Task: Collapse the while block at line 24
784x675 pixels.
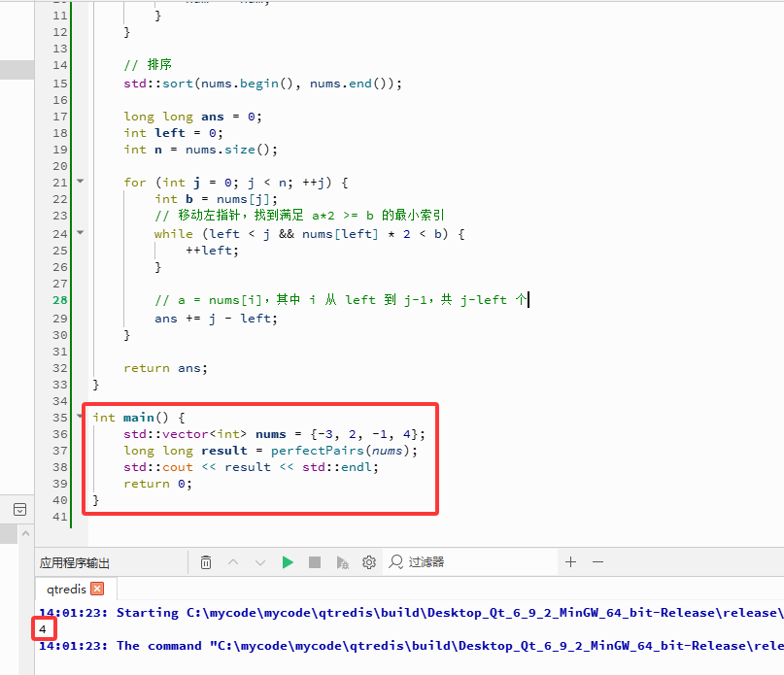Action: pos(80,232)
